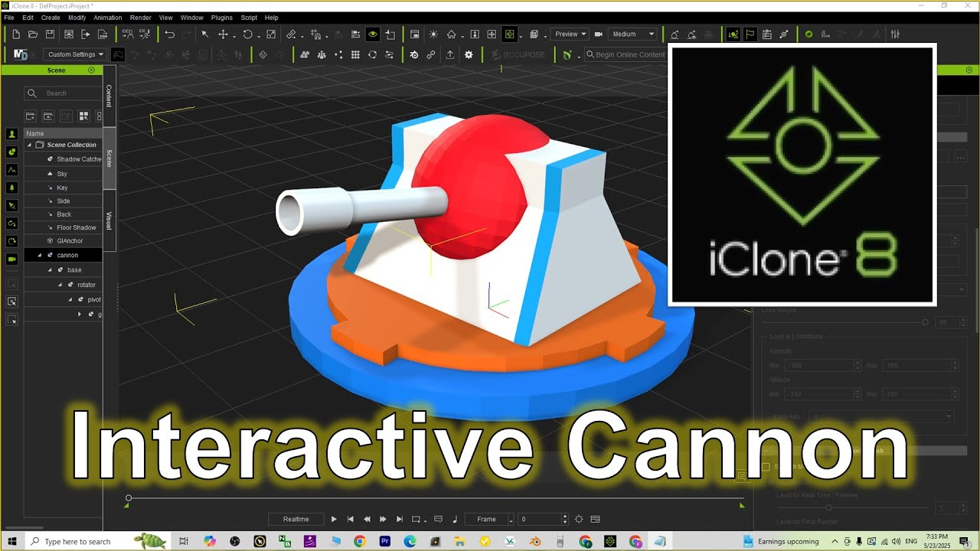Click the MD icon at left of second toolbar
Screen dimensions: 980x551
click(21, 54)
